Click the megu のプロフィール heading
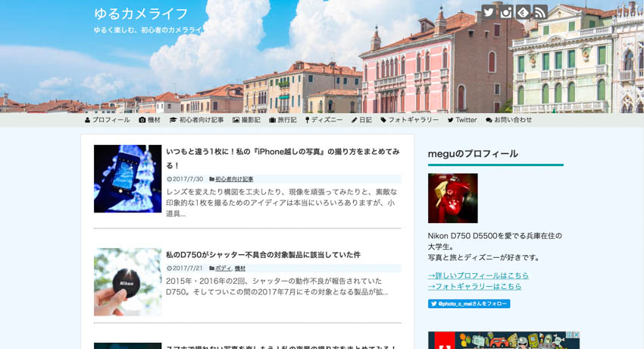The image size is (644, 349). click(473, 154)
